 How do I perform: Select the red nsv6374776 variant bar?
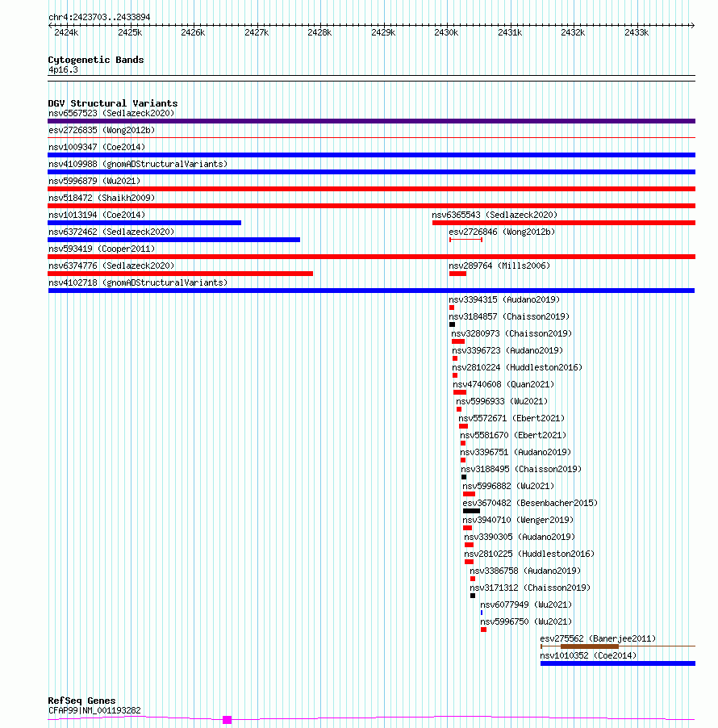pos(181,274)
